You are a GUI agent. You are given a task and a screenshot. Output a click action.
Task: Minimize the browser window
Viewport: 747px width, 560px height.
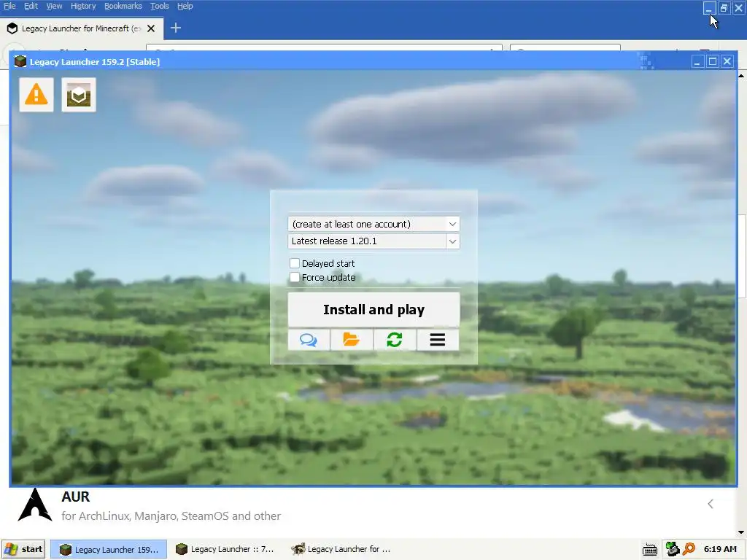[709, 8]
